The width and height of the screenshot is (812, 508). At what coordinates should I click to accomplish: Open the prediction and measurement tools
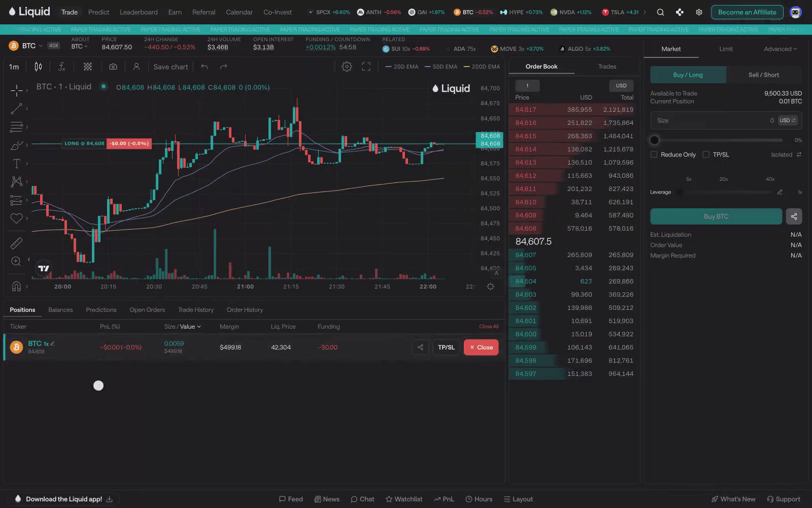point(16,200)
